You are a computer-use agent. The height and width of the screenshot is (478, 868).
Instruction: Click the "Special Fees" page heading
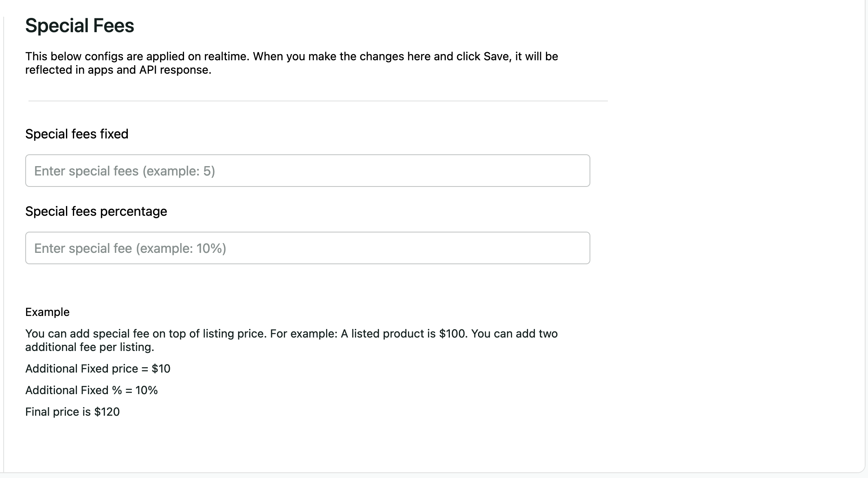[80, 26]
